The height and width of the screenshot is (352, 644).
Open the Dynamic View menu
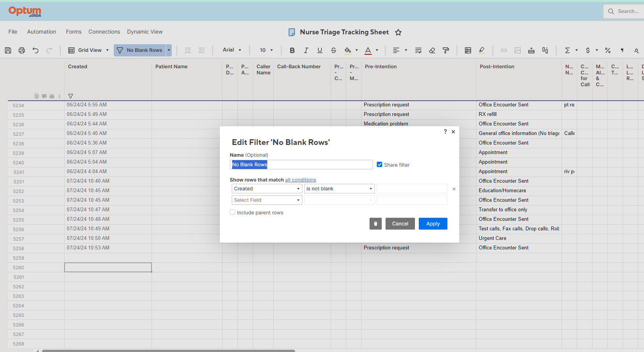(x=145, y=32)
